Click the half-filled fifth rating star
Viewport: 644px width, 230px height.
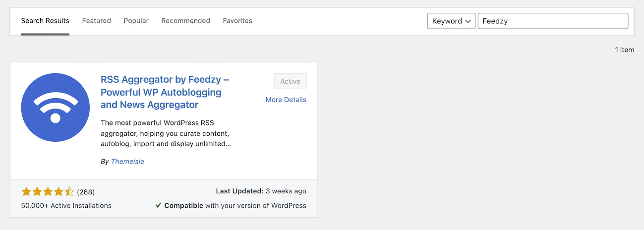(x=69, y=191)
